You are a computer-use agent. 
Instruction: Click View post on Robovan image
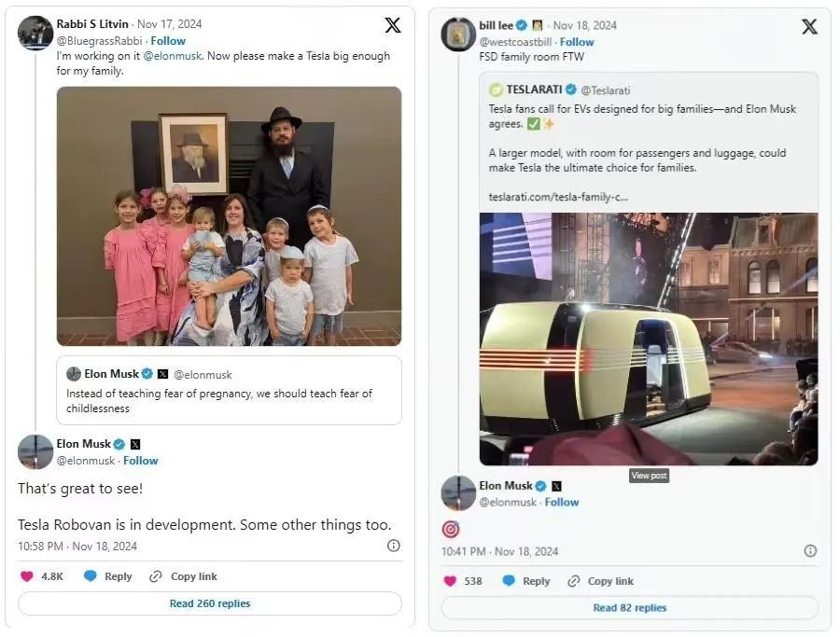pyautogui.click(x=649, y=476)
